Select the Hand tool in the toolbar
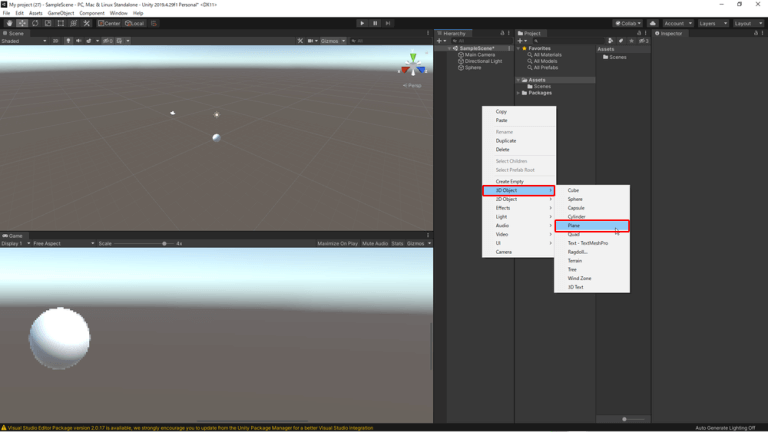 point(9,23)
